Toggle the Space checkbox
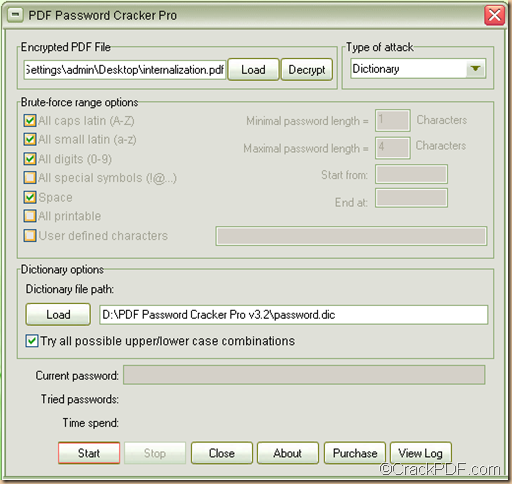The height and width of the screenshot is (484, 512). coord(30,197)
